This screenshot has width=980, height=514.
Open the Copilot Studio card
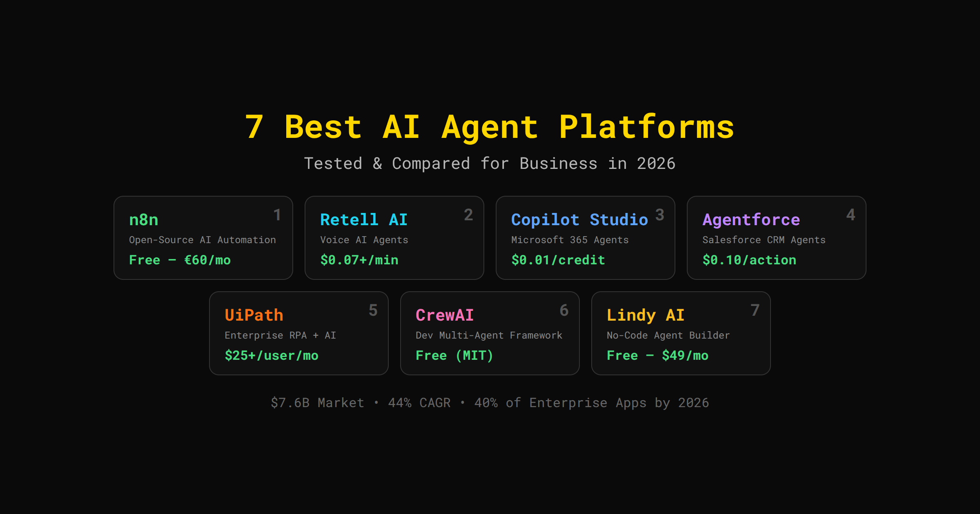pos(579,219)
